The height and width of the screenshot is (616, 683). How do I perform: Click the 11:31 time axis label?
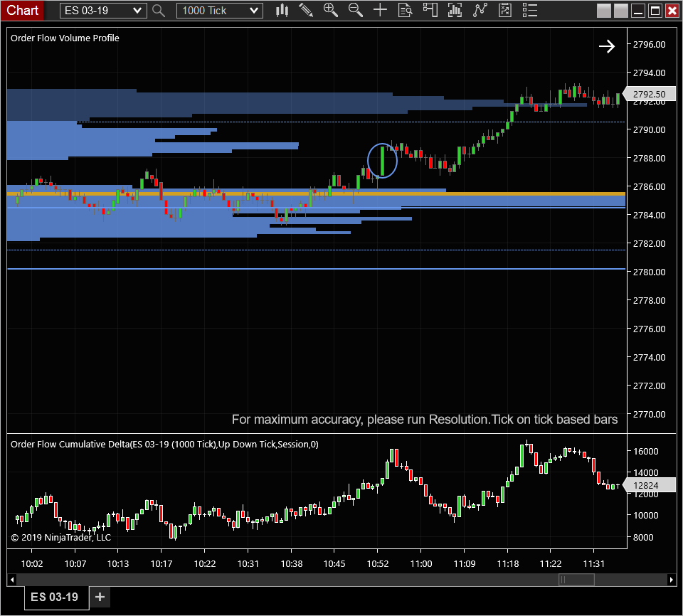point(593,564)
